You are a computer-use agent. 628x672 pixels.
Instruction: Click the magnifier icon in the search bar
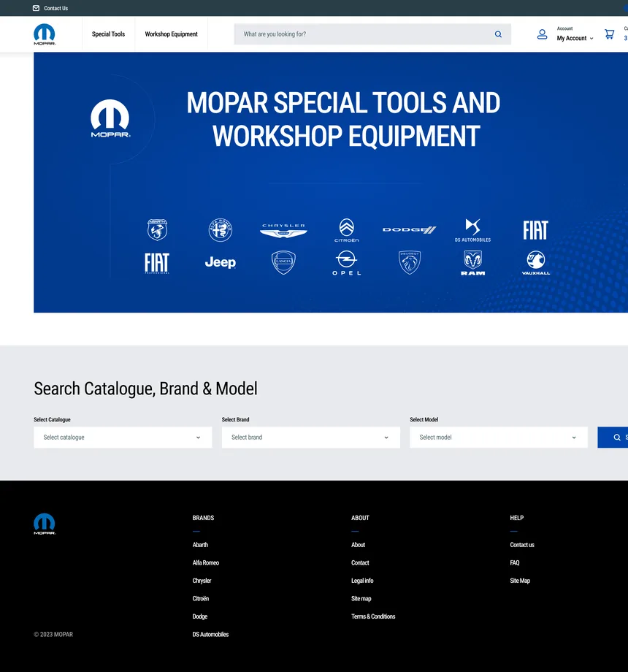pyautogui.click(x=498, y=34)
